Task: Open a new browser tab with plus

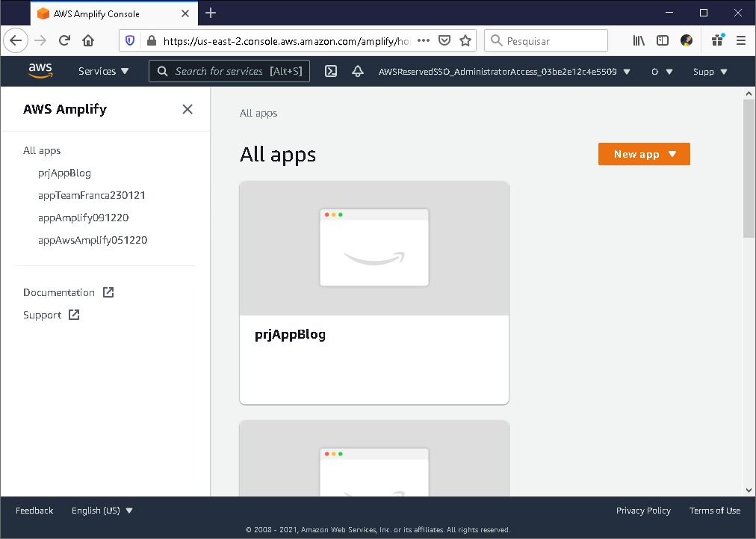Action: tap(211, 13)
